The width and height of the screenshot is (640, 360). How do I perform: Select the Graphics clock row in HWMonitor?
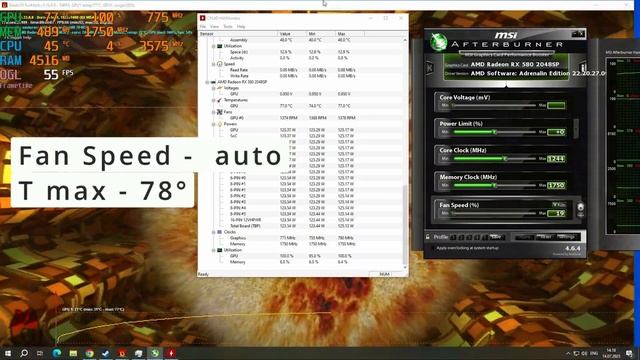pyautogui.click(x=301, y=238)
